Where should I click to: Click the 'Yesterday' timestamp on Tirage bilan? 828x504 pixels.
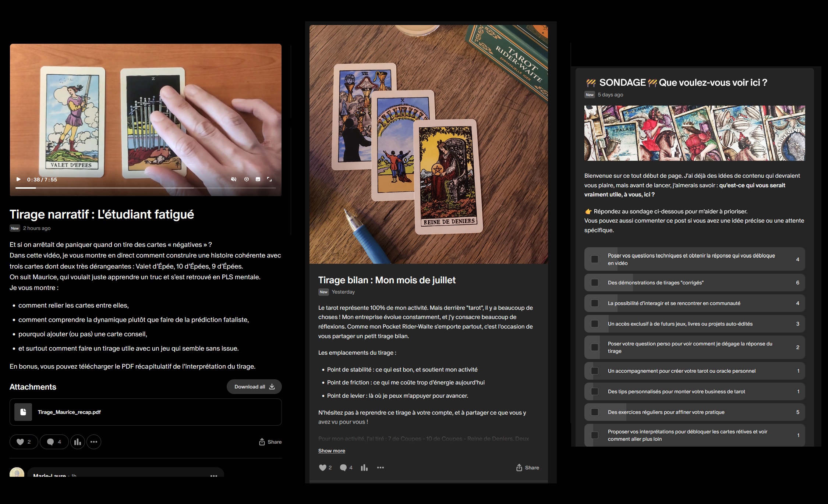coord(343,292)
